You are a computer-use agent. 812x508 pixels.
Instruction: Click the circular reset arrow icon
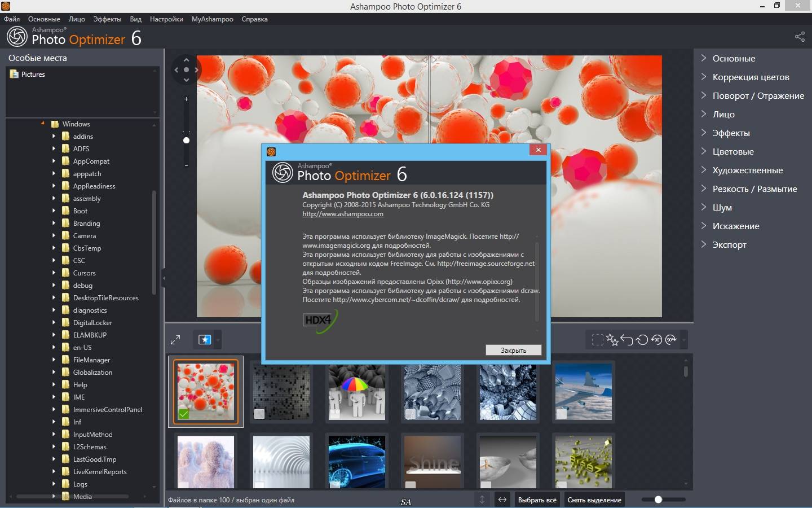642,340
